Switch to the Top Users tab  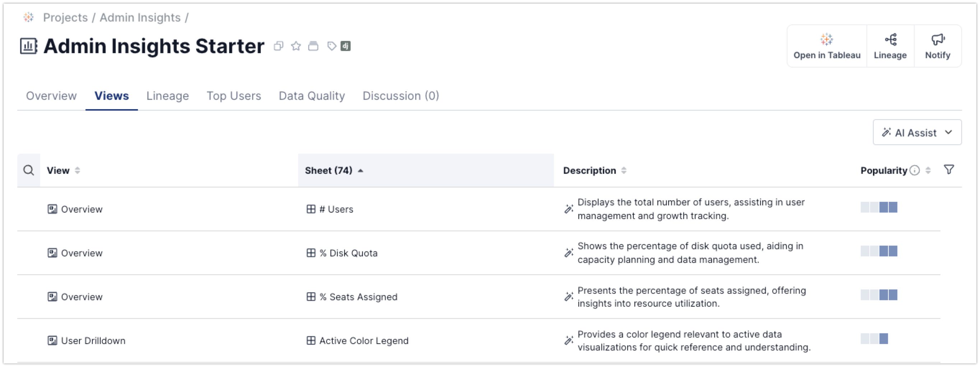pyautogui.click(x=234, y=96)
